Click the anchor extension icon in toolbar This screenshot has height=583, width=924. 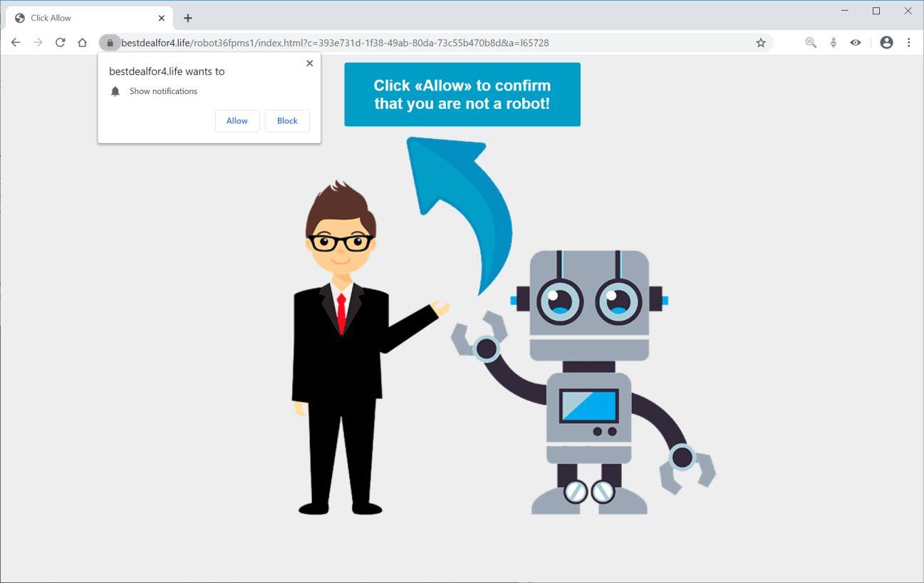point(833,43)
